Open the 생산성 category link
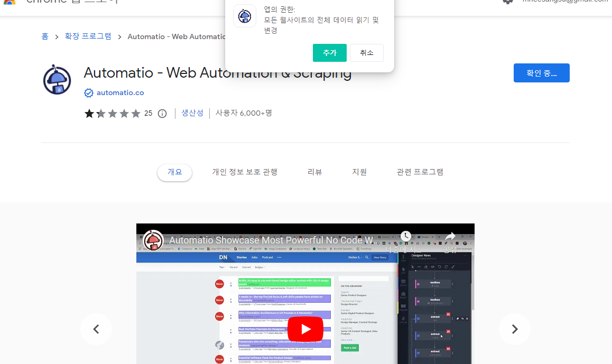 pyautogui.click(x=192, y=113)
